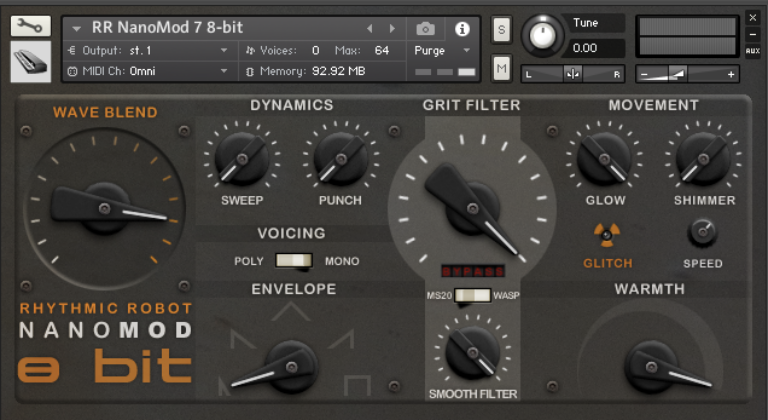Click the GLITCH label text
Viewport: 768px width, 420px height.
(607, 263)
